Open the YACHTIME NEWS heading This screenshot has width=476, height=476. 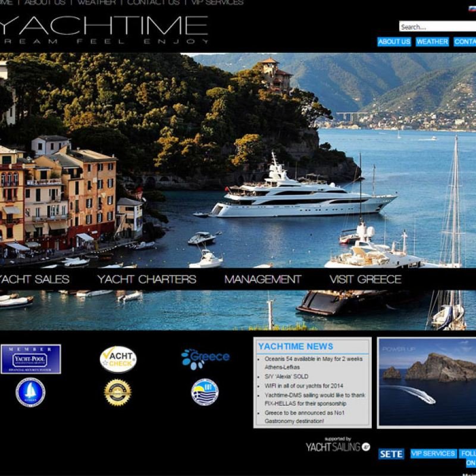[295, 346]
